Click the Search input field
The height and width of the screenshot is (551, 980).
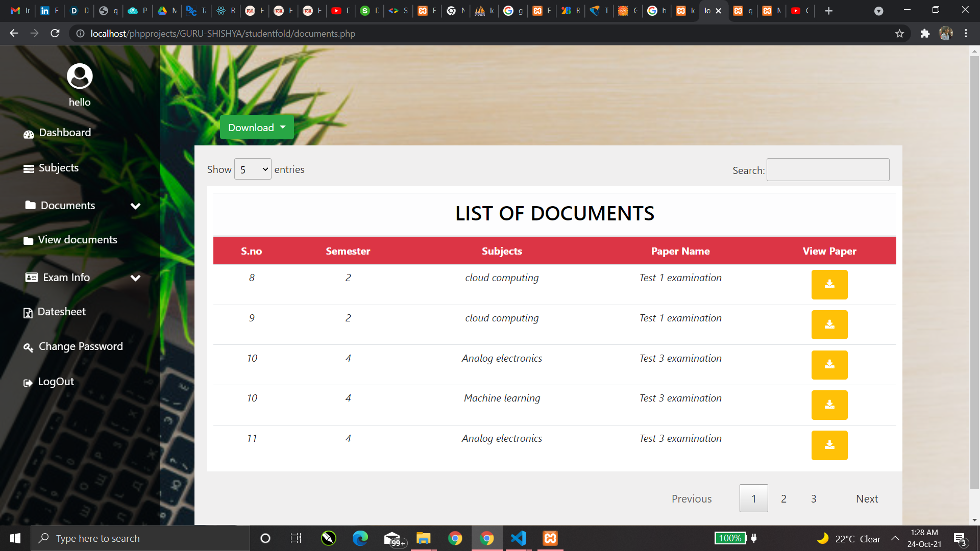pos(827,170)
